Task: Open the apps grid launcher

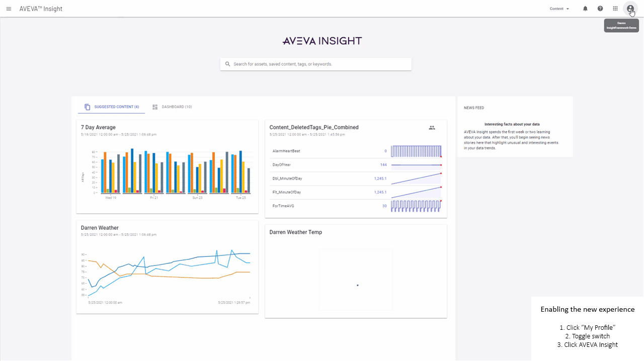Action: click(615, 9)
